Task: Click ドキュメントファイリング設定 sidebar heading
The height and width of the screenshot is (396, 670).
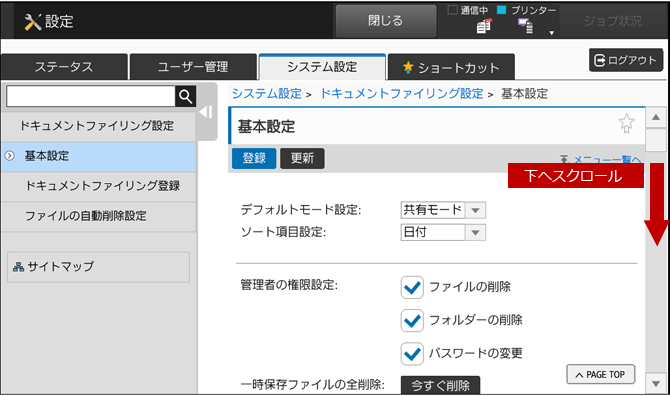Action: pos(98,126)
